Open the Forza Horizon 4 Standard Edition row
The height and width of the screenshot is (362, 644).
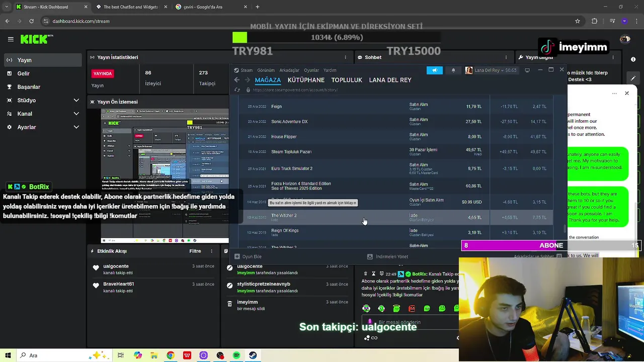point(396,186)
